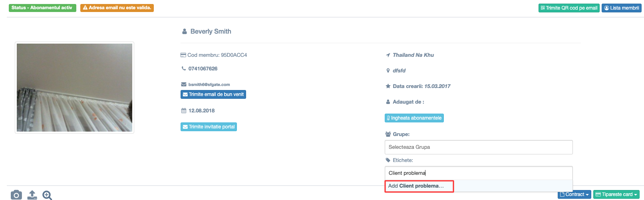Click the upload icon below the photo

32,195
